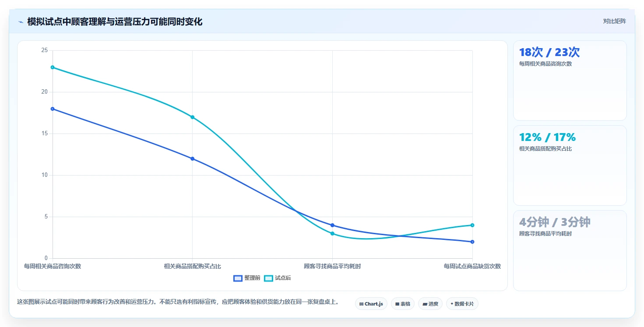
Task: Click the square icon inside the 表格 chip
Action: coord(397,304)
